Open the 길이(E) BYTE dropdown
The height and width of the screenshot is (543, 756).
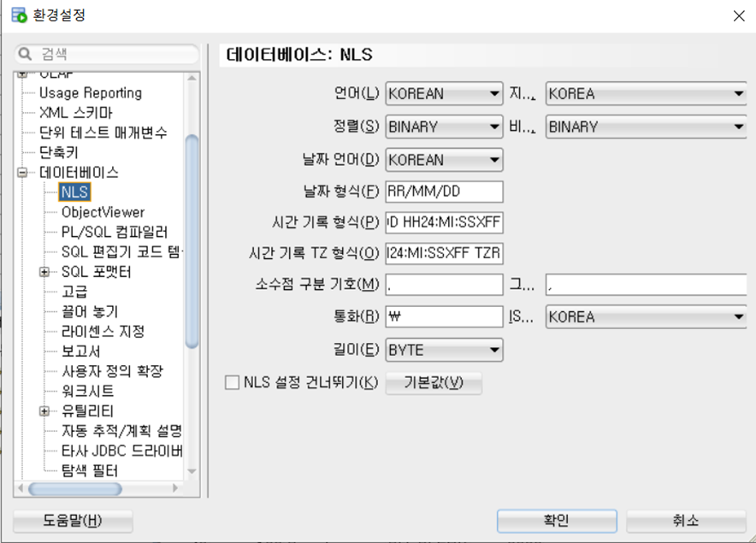[444, 350]
